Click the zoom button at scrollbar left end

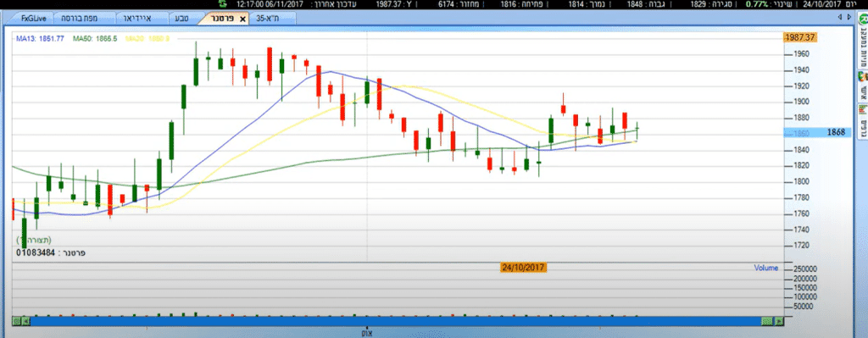[x=17, y=321]
